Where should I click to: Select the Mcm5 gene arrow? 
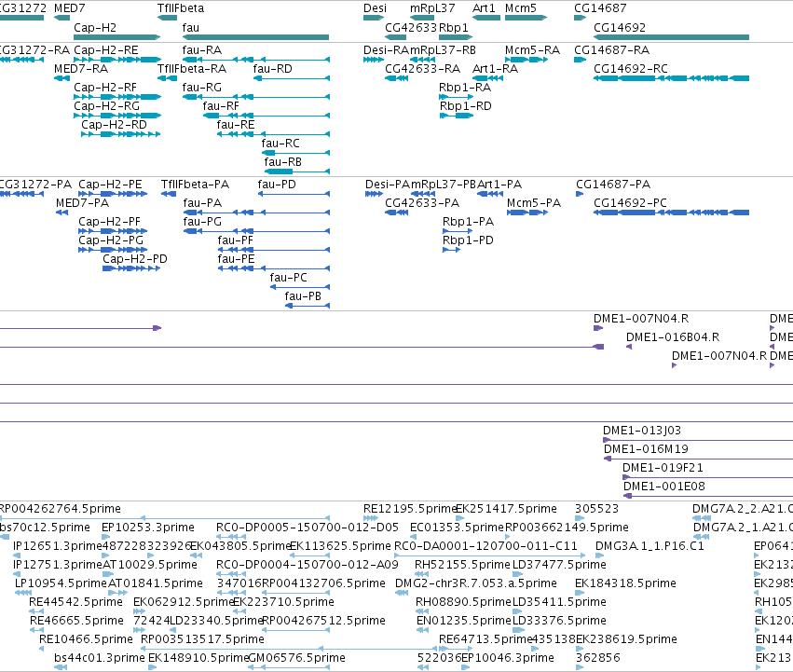point(526,18)
